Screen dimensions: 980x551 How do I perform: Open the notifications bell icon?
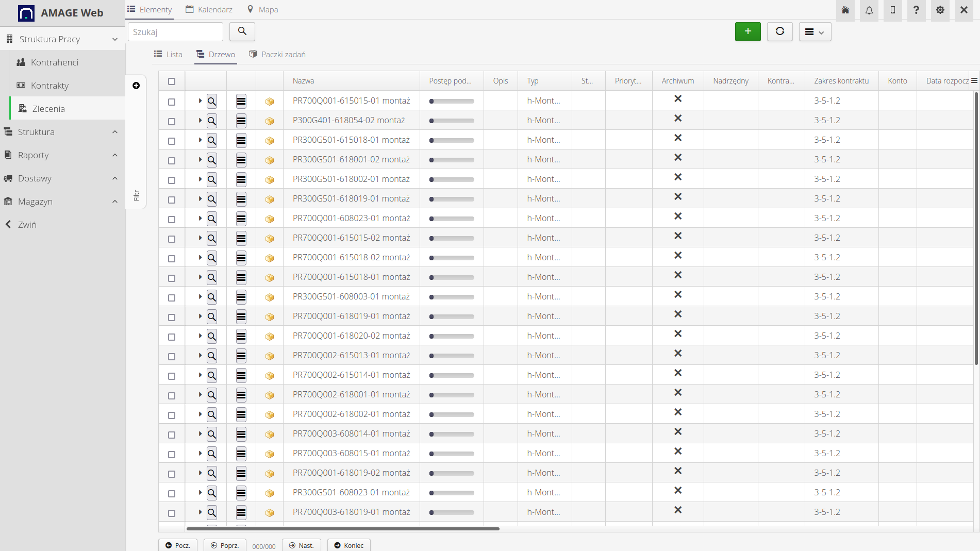pos(869,10)
